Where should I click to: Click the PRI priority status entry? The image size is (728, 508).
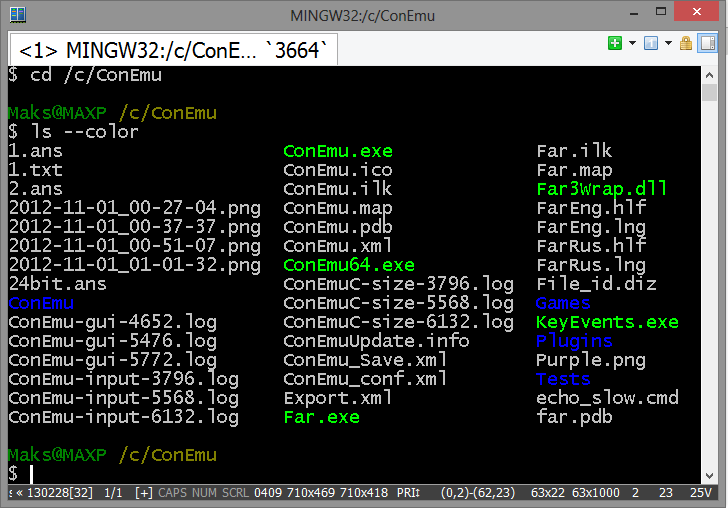(408, 493)
